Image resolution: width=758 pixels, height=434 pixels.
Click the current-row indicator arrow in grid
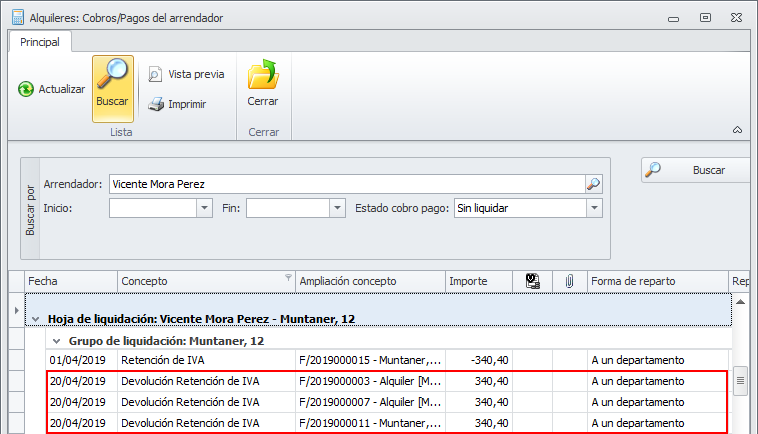[x=16, y=310]
